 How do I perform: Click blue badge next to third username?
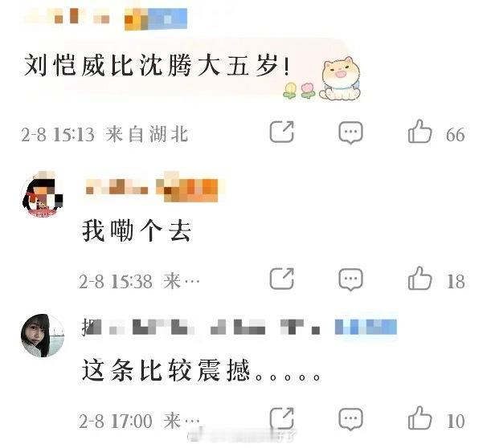[366, 327]
